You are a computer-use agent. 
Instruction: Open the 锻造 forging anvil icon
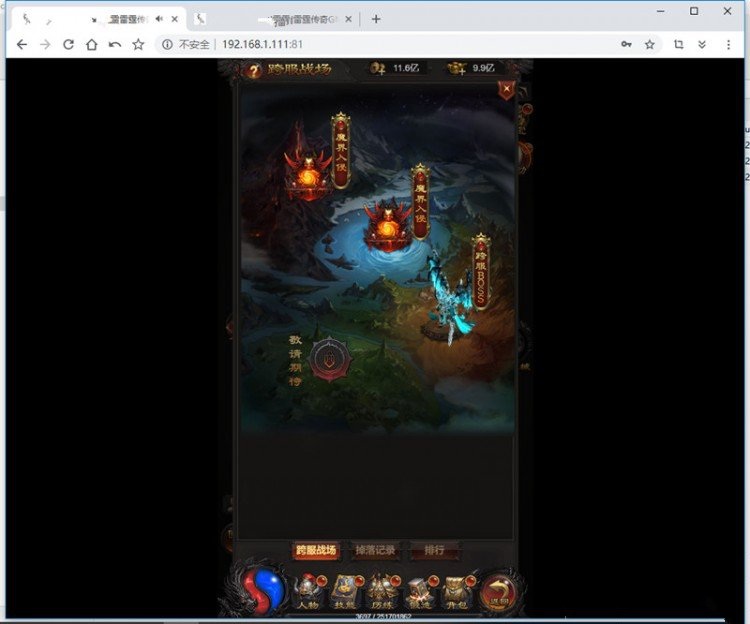pos(420,592)
